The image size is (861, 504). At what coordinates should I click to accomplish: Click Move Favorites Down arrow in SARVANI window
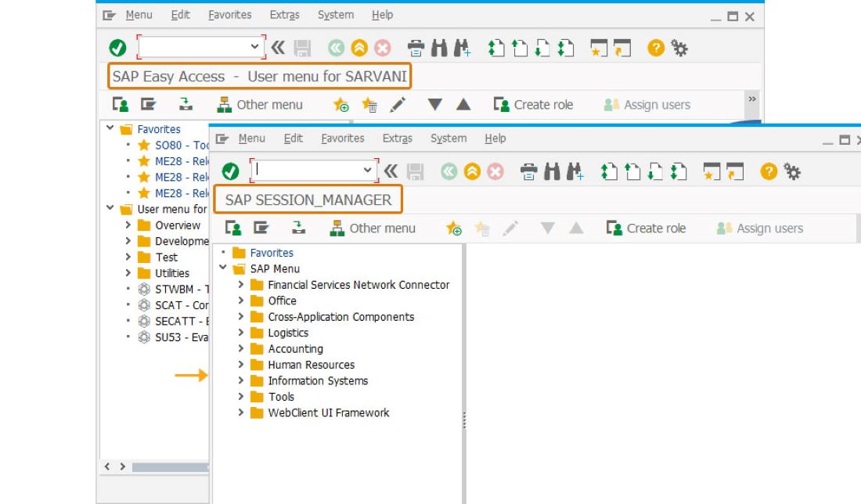coord(435,104)
